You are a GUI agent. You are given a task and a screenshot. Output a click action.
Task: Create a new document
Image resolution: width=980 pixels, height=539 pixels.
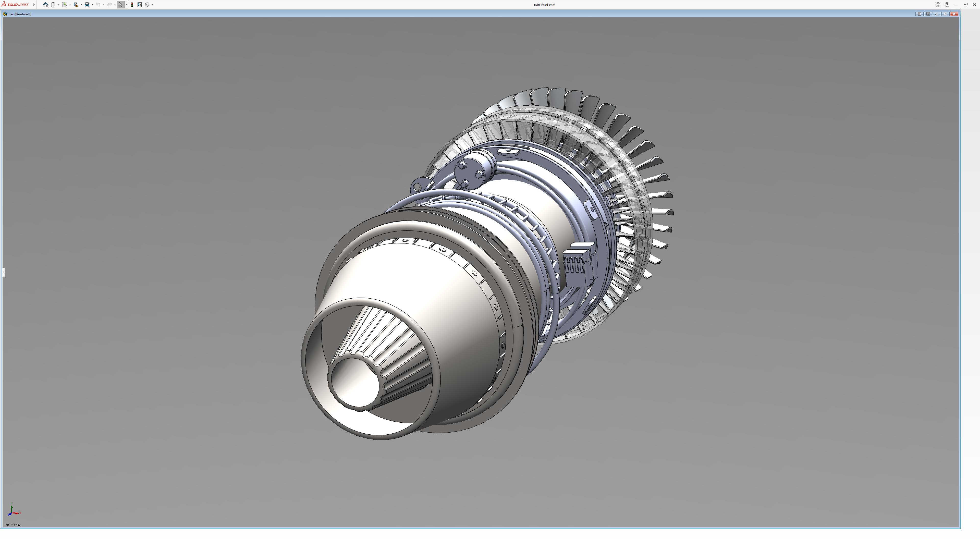(x=54, y=5)
